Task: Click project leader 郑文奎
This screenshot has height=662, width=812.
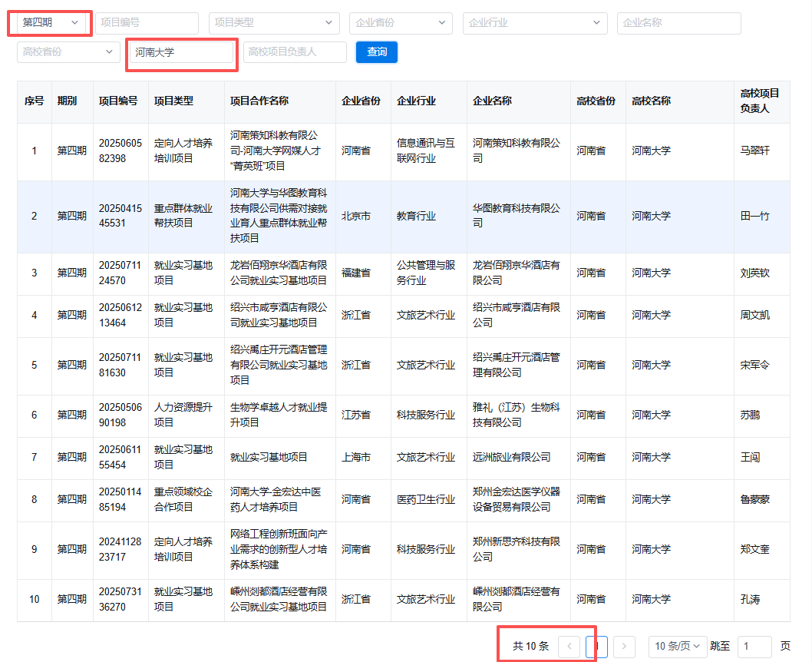Action: coord(754,549)
